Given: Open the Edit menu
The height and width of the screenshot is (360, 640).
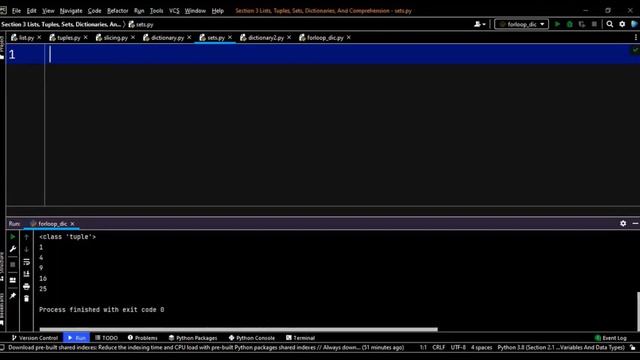Looking at the screenshot, I should click(31, 11).
